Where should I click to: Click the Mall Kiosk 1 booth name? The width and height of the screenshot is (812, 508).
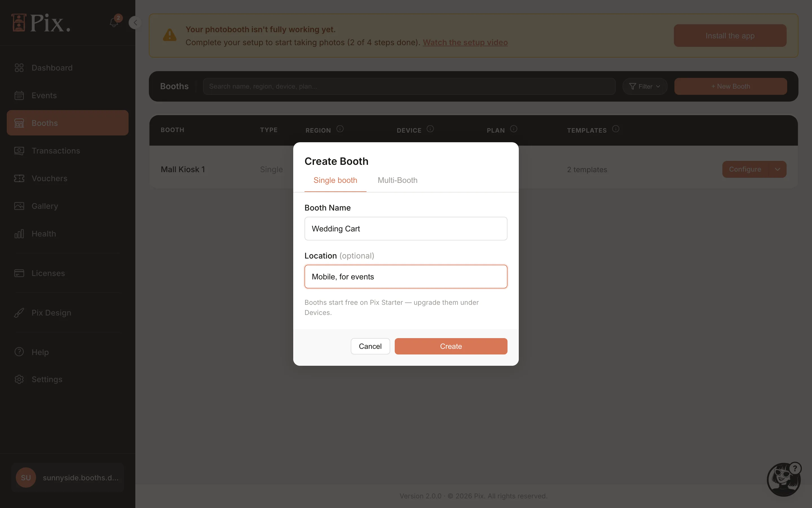pyautogui.click(x=183, y=170)
